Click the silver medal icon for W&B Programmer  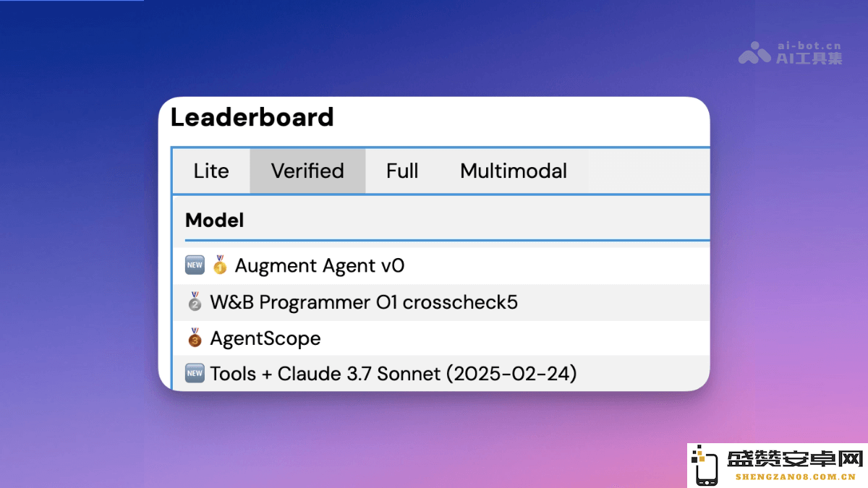coord(195,301)
